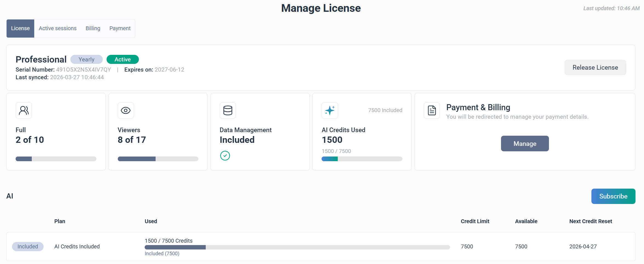Click the Active status badge
644x264 pixels.
(x=122, y=59)
